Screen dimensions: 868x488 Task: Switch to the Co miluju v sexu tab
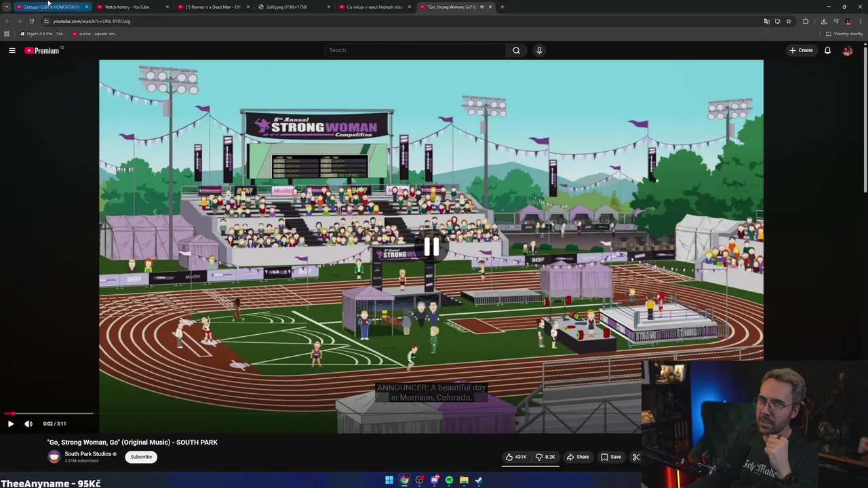[x=374, y=7]
